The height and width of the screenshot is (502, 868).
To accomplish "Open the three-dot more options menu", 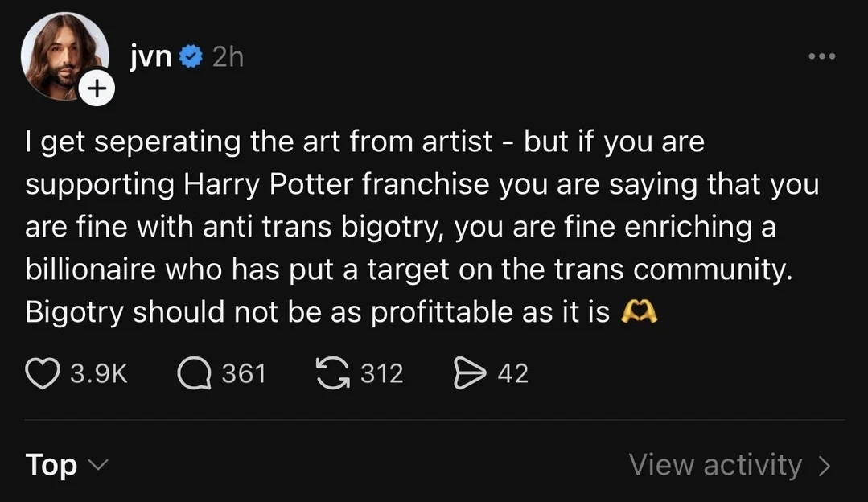I will (821, 57).
